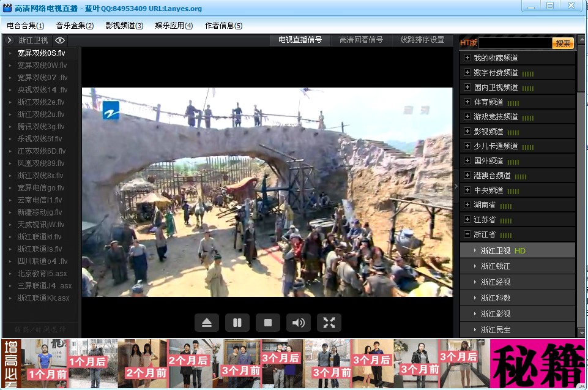Expand the 体育频道 category
The image size is (588, 390).
click(467, 102)
